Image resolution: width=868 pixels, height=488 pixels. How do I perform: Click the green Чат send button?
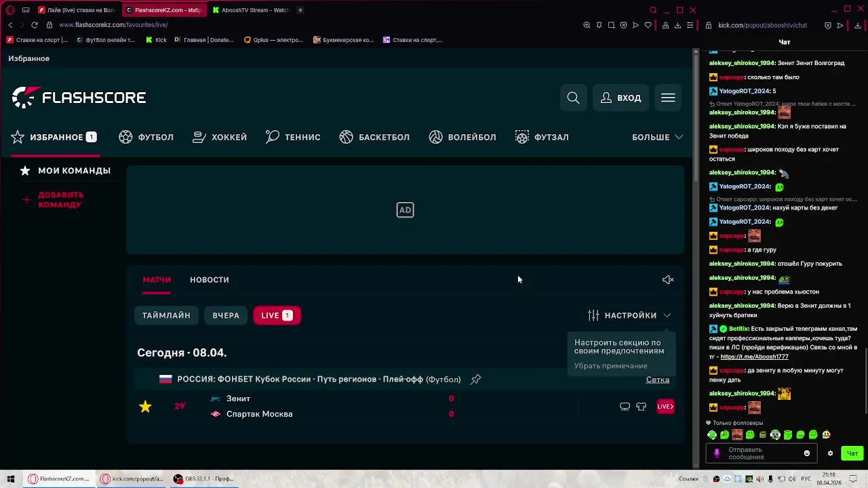[x=852, y=453]
